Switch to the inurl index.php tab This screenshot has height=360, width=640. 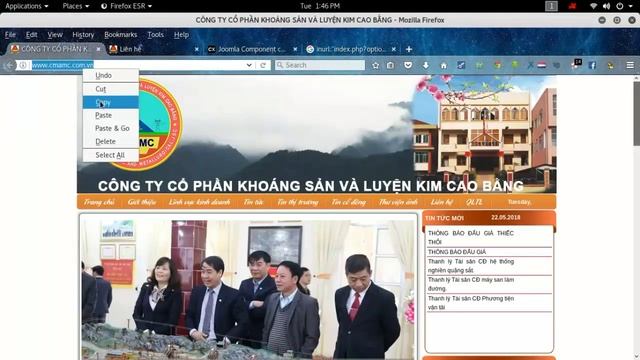pos(351,49)
